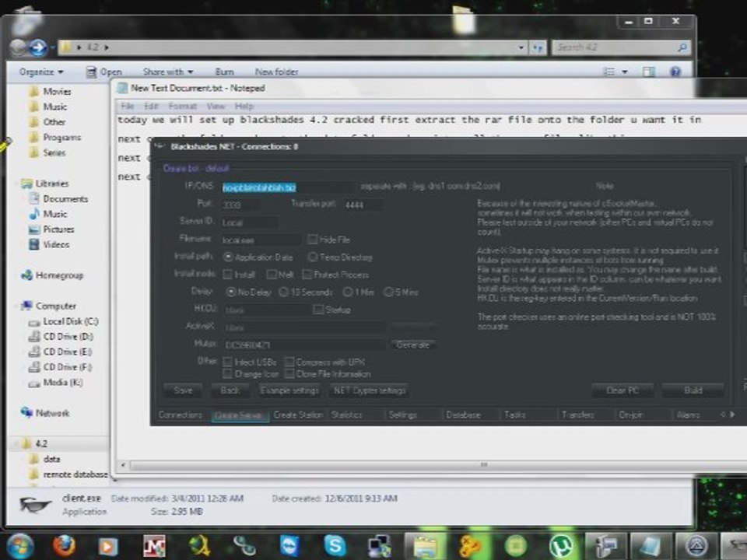Tick the Startup checkbox beside HKCU
This screenshot has width=747, height=560.
(317, 310)
